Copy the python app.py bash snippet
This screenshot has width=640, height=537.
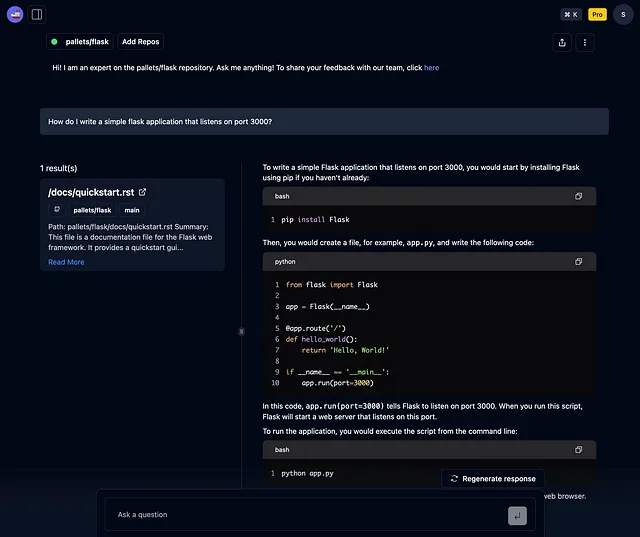(578, 450)
